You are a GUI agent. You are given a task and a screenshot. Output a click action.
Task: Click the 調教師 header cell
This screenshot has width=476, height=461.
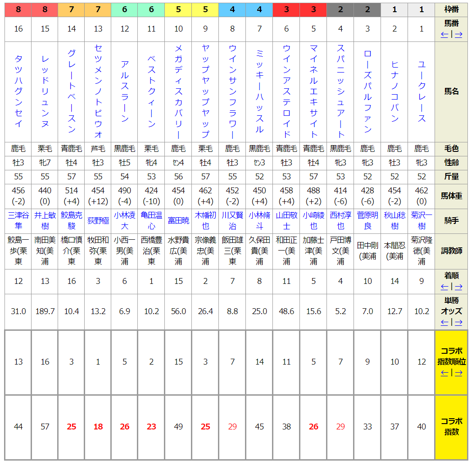[x=451, y=251]
